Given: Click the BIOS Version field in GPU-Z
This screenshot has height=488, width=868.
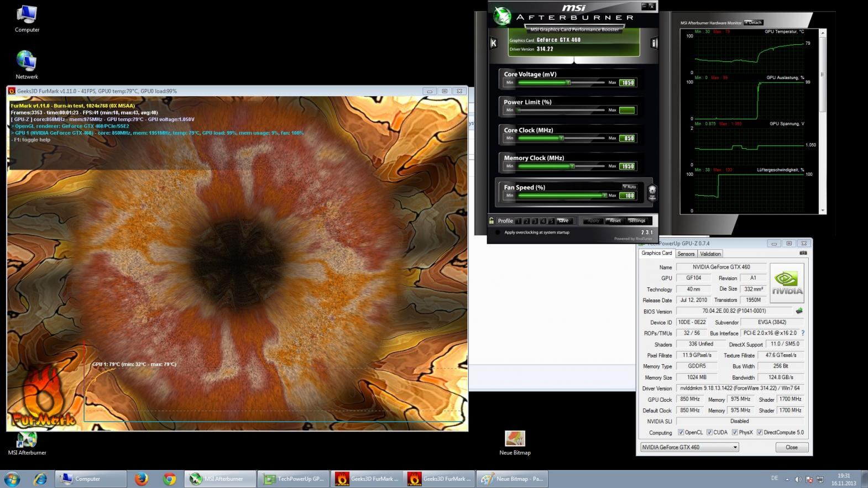Looking at the screenshot, I should pos(734,311).
